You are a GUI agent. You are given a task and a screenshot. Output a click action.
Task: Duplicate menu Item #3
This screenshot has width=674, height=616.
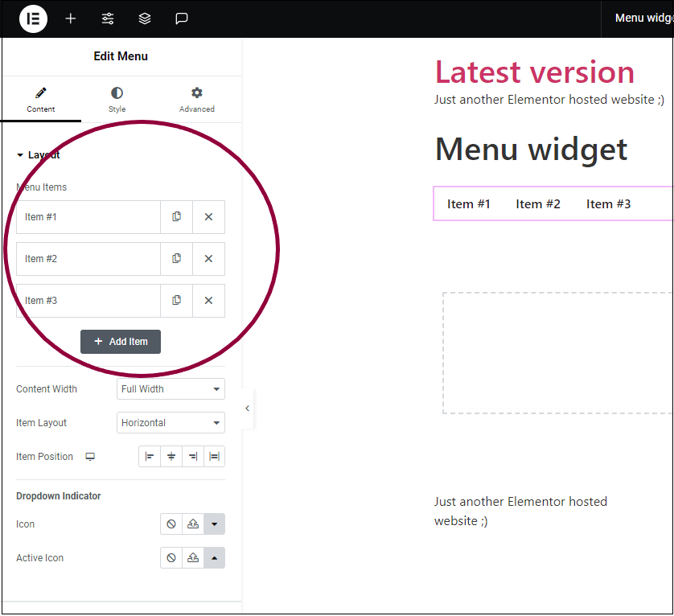[x=176, y=301]
